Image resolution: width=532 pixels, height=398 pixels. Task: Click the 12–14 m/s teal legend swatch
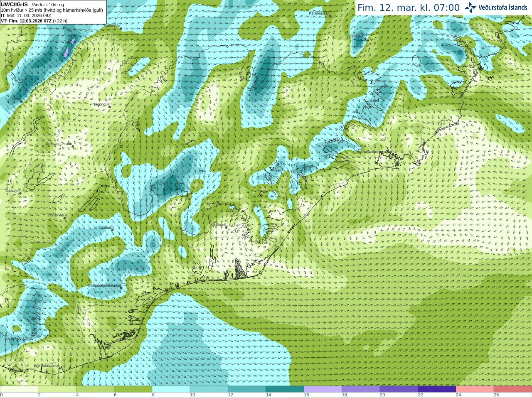pos(247,389)
